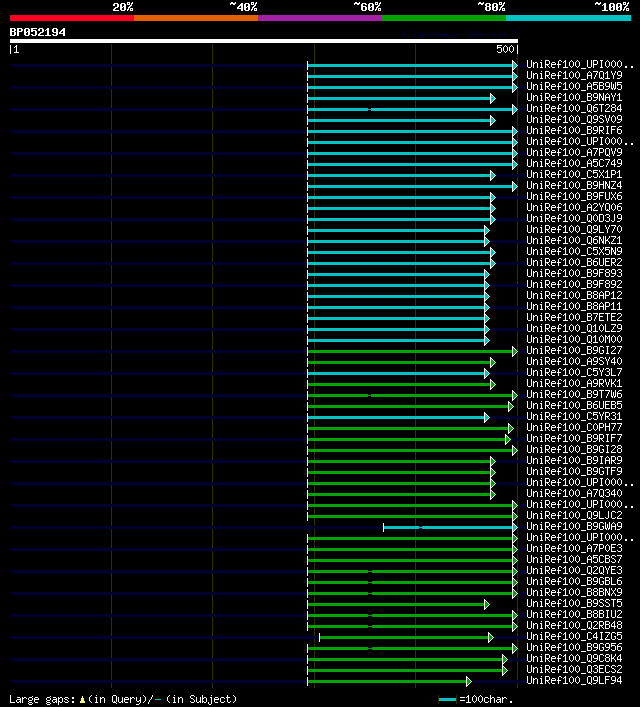Select the UniRef100_B9HNZ4 label
This screenshot has width=640, height=707.
click(574, 185)
